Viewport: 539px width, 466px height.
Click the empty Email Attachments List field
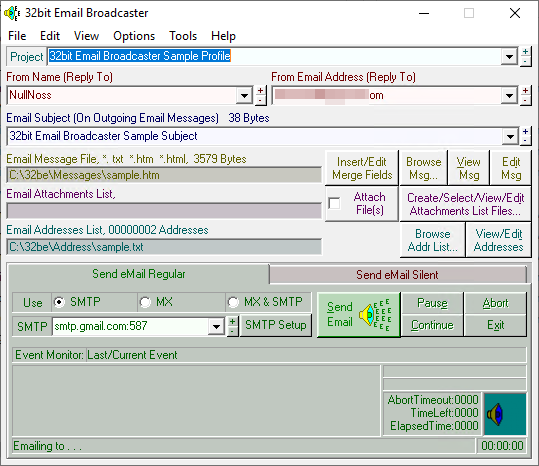pyautogui.click(x=164, y=211)
